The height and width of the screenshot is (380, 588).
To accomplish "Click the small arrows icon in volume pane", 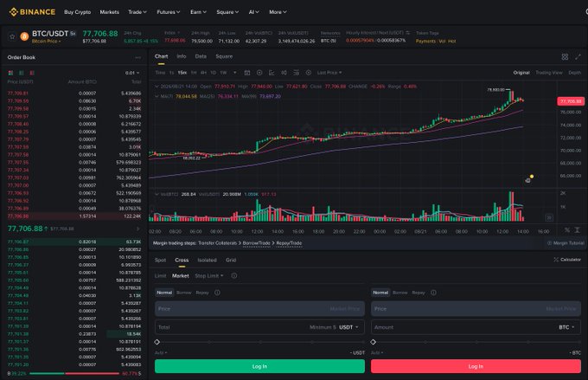I will click(549, 217).
